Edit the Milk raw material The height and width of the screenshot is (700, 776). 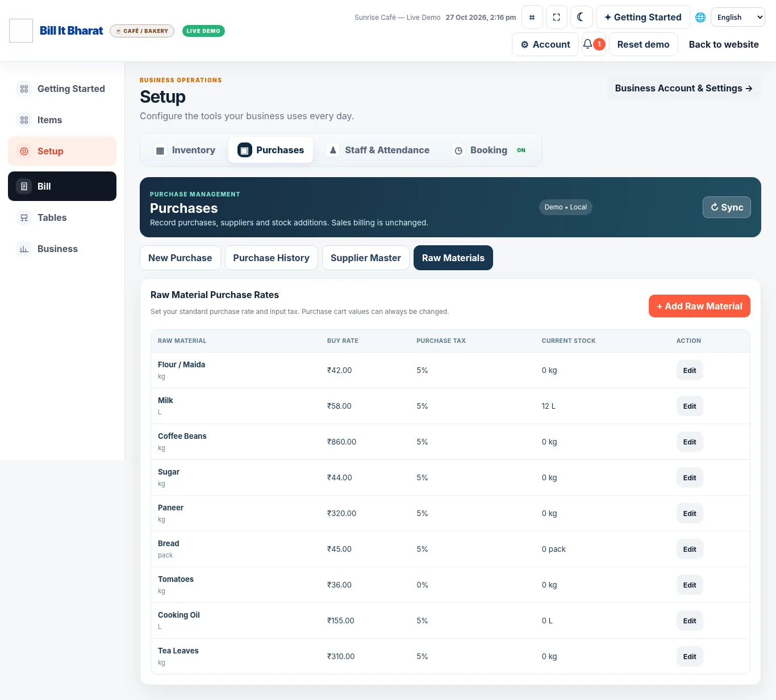(x=690, y=406)
